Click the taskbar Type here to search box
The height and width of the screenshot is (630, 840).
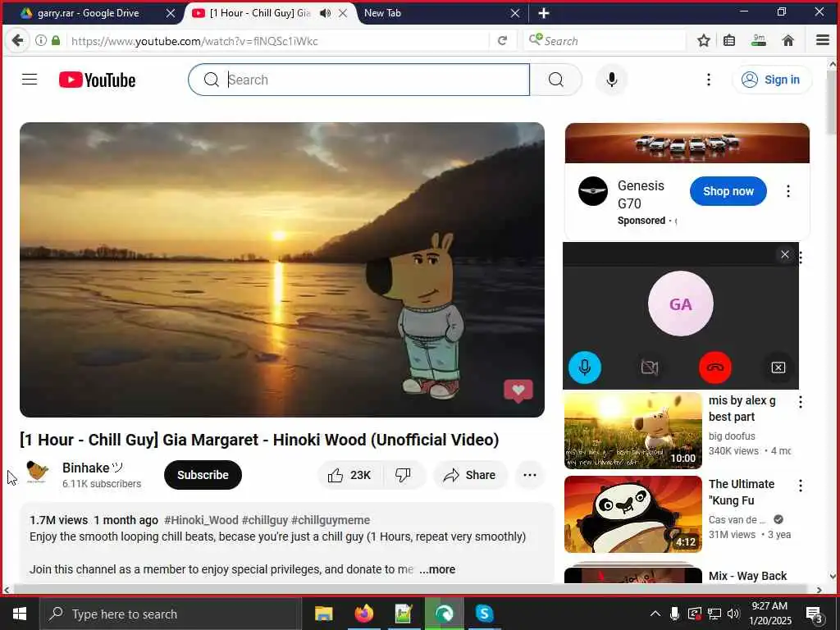[171, 614]
